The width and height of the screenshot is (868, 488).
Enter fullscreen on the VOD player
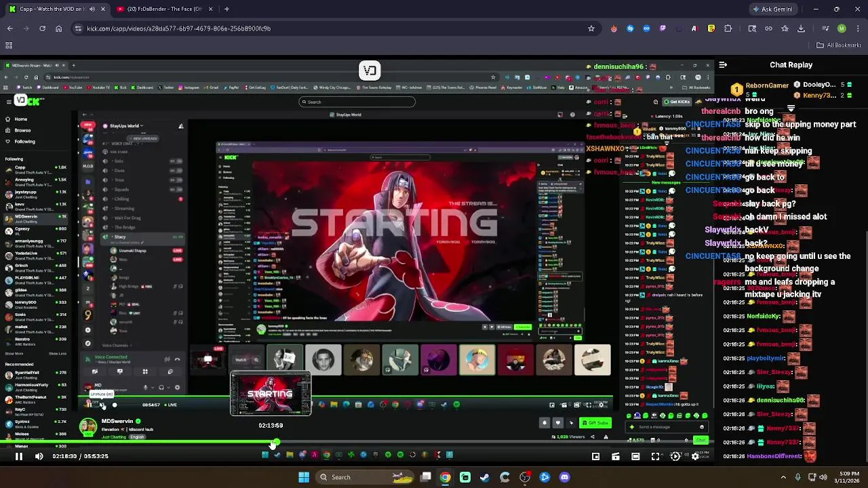pyautogui.click(x=655, y=456)
